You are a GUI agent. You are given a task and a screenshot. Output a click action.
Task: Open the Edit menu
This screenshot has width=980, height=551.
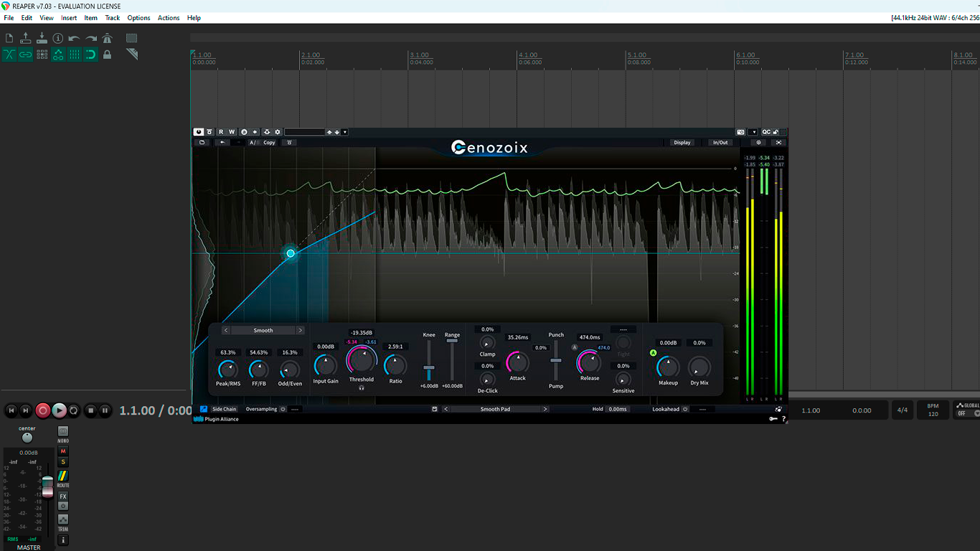[x=27, y=18]
